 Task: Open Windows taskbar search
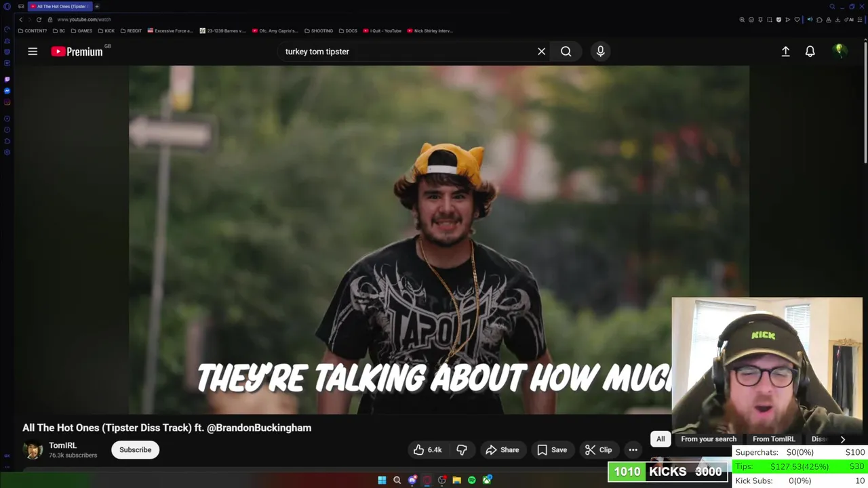coord(397,480)
